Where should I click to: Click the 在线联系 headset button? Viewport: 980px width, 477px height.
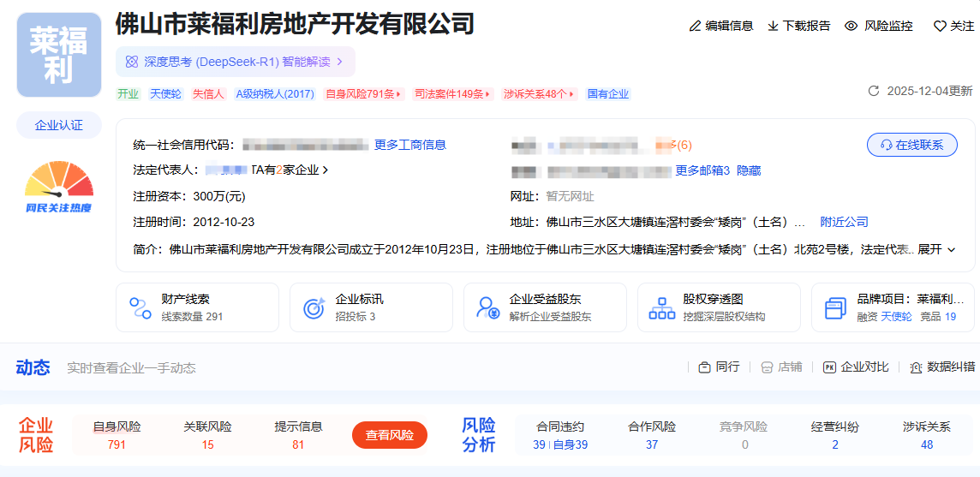(x=911, y=145)
